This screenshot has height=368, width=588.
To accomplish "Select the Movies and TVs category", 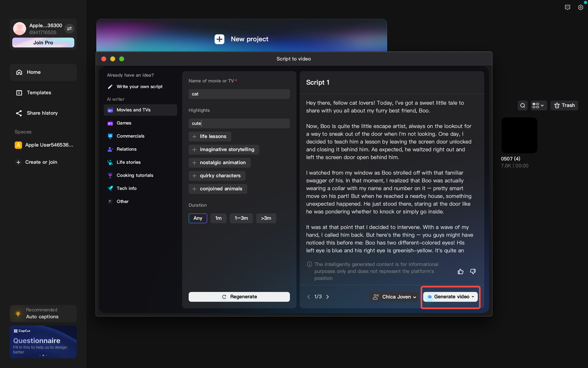I will (x=140, y=110).
